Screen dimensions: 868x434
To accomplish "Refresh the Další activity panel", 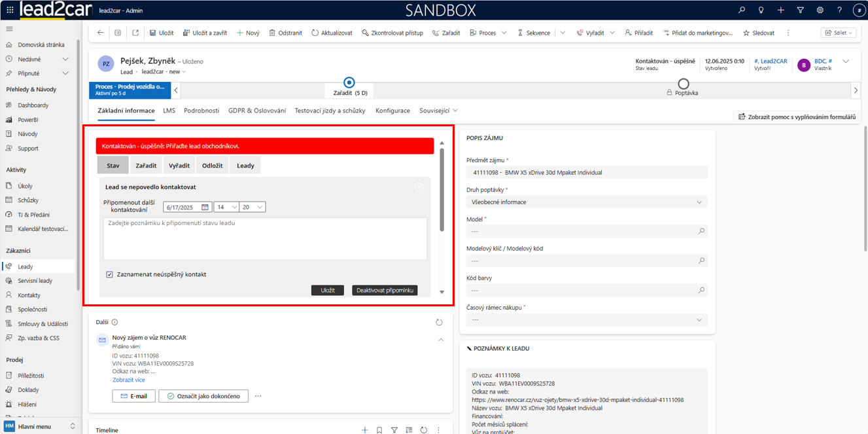I will [439, 323].
